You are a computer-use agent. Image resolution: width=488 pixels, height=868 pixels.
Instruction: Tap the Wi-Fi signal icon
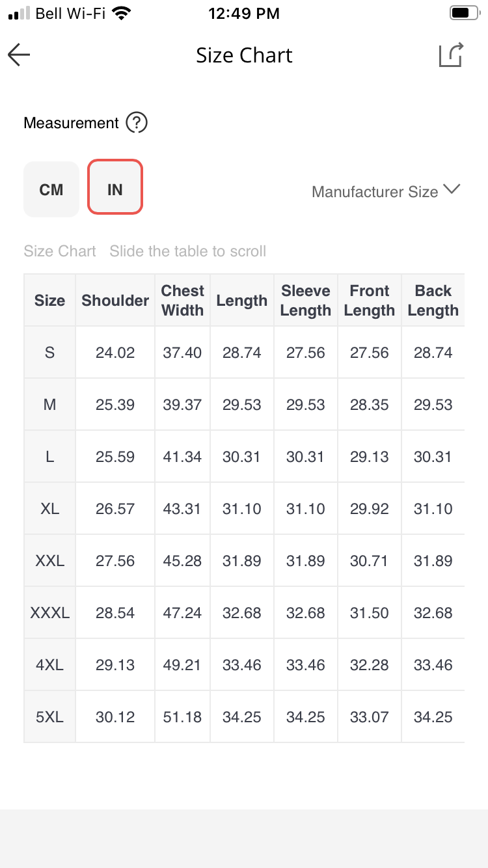120,13
